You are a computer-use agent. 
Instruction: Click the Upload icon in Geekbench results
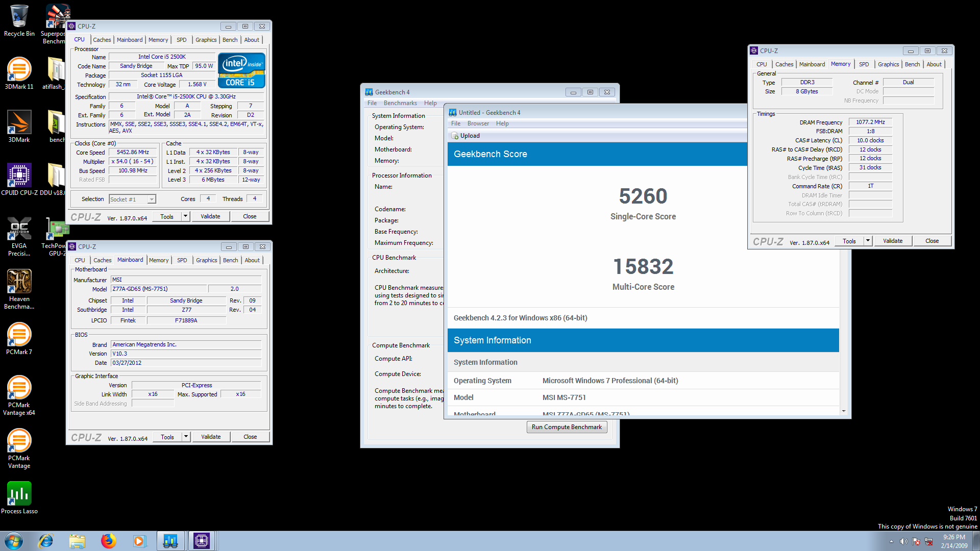click(455, 136)
